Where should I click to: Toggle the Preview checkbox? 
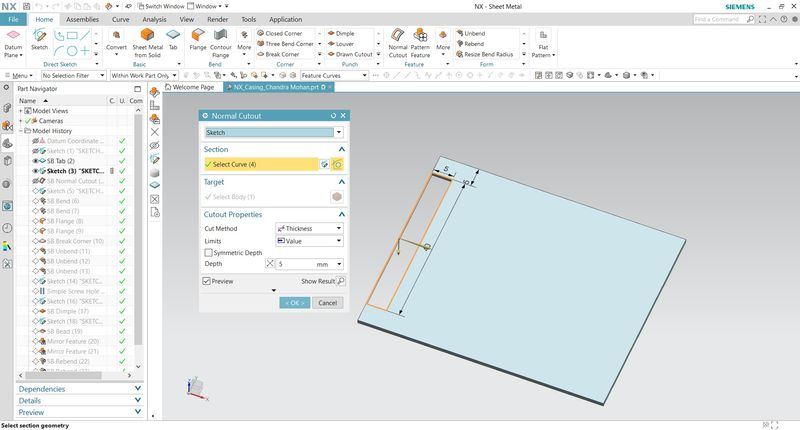pos(207,281)
